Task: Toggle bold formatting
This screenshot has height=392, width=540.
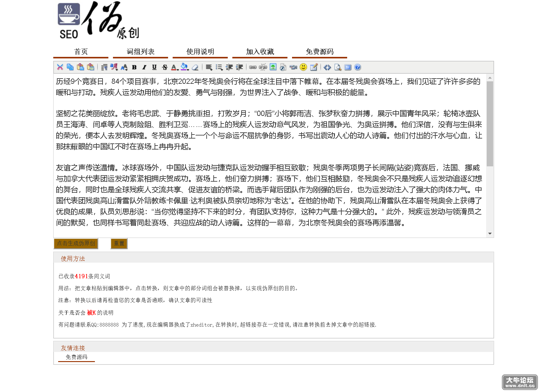Action: pyautogui.click(x=134, y=67)
